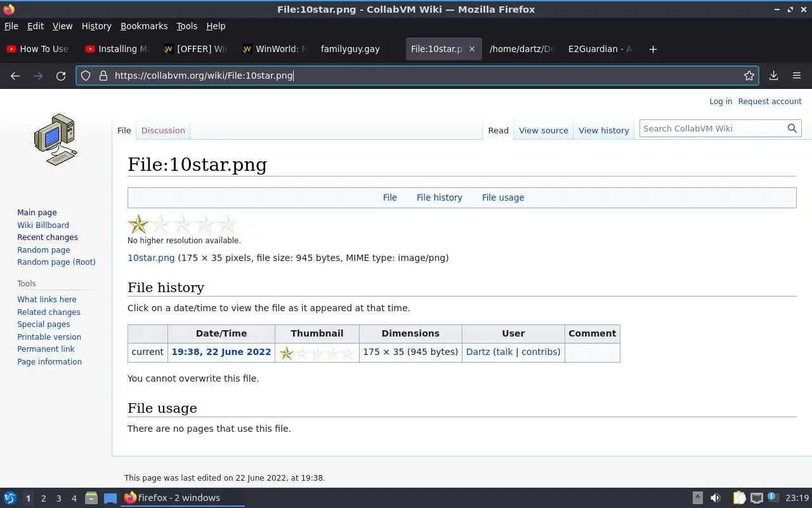Click the Request account link
812x508 pixels.
tap(769, 102)
